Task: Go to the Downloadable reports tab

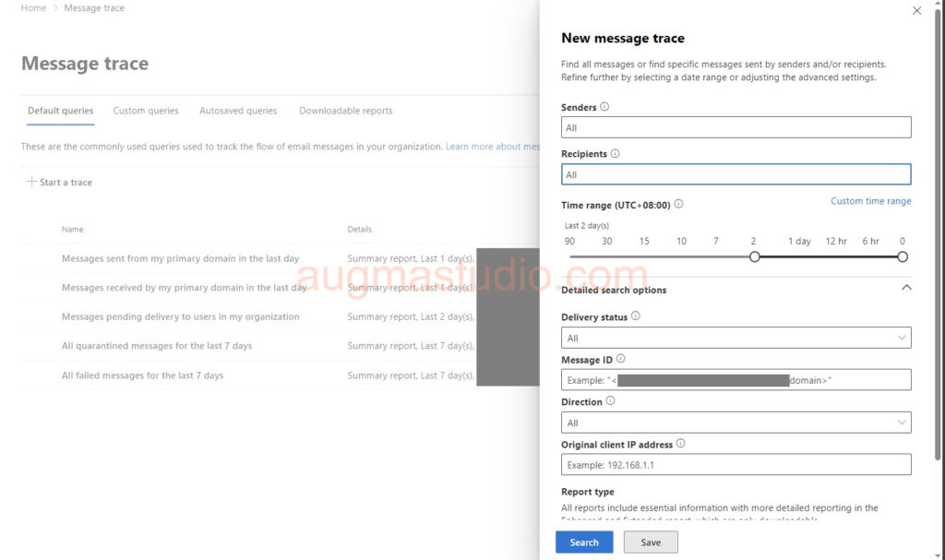Action: pyautogui.click(x=345, y=111)
